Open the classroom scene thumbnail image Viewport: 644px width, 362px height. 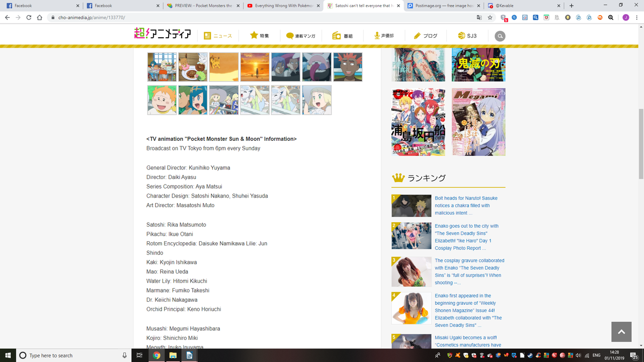pos(162,67)
